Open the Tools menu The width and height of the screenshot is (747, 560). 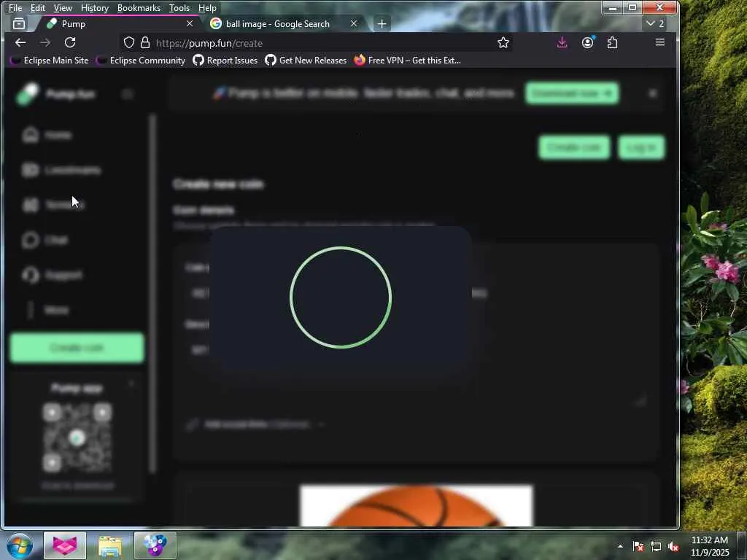pyautogui.click(x=179, y=7)
